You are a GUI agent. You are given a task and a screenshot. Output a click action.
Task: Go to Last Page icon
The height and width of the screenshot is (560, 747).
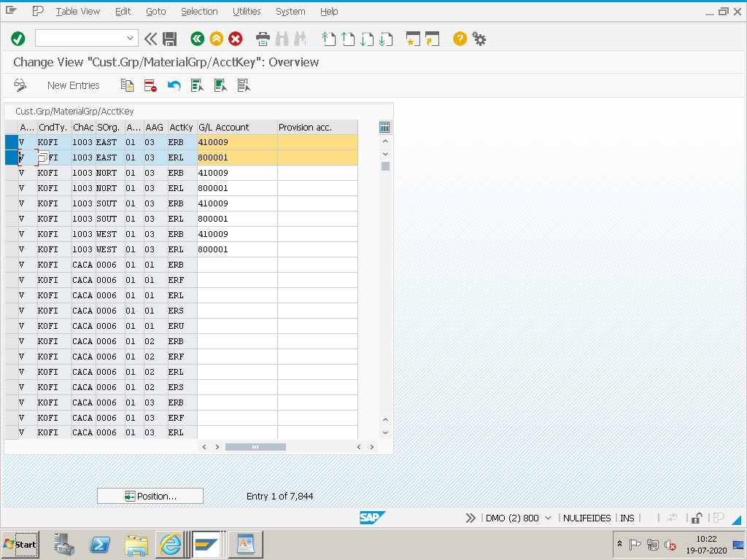[386, 39]
